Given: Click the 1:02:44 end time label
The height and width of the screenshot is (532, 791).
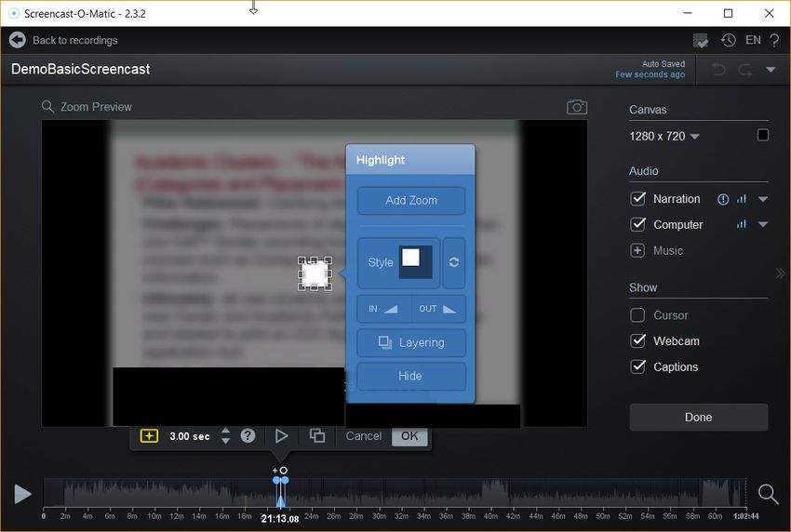Looking at the screenshot, I should [x=745, y=516].
